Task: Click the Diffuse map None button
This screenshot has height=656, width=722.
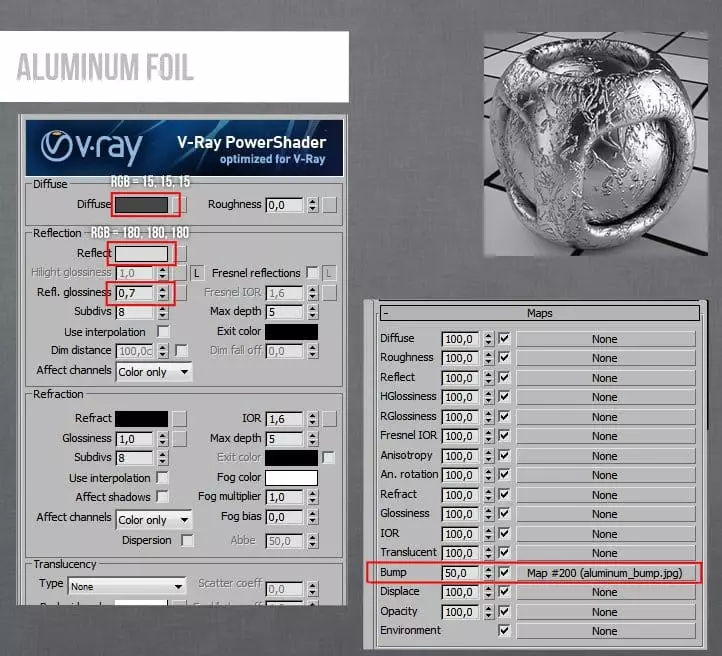Action: click(605, 339)
